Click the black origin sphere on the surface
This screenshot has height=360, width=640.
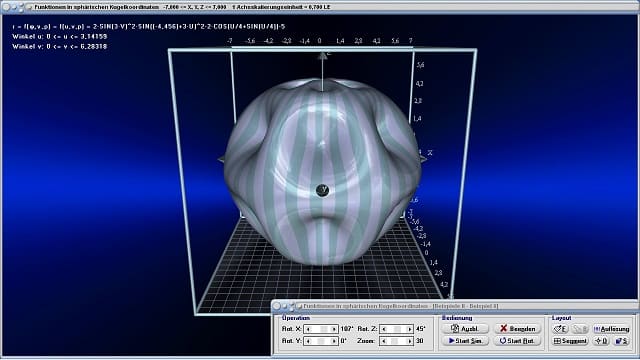(x=322, y=190)
